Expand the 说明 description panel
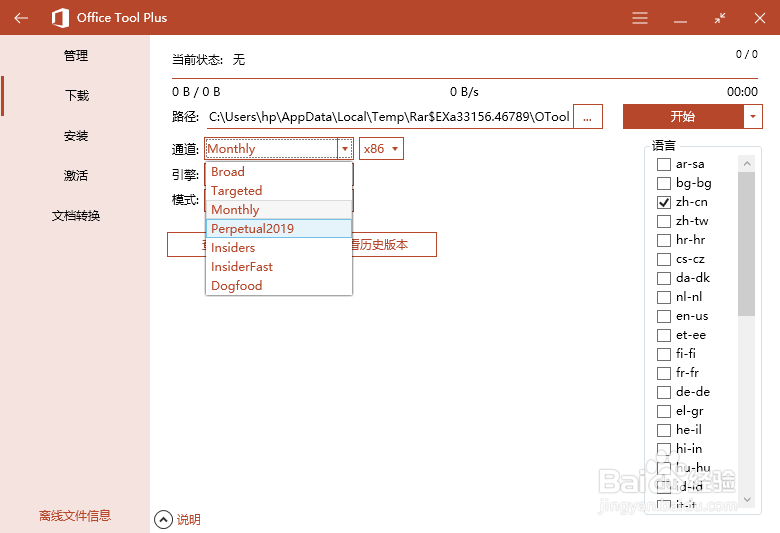The image size is (780, 533). [163, 520]
